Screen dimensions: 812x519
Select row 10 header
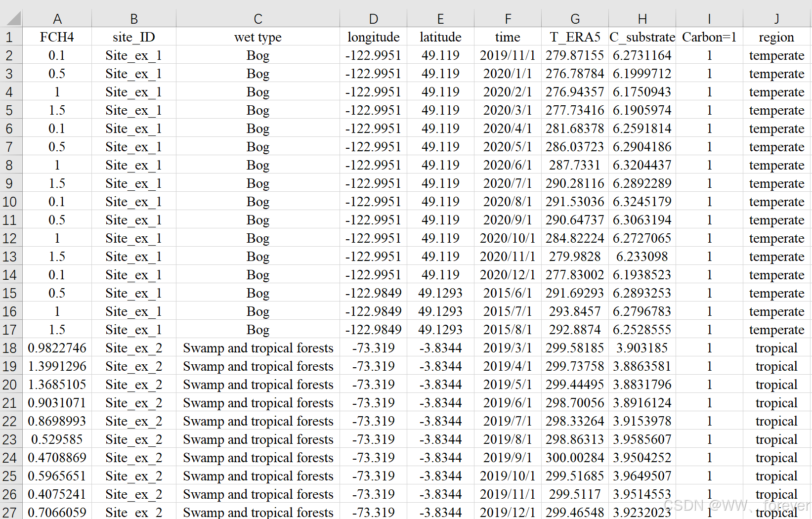(11, 201)
